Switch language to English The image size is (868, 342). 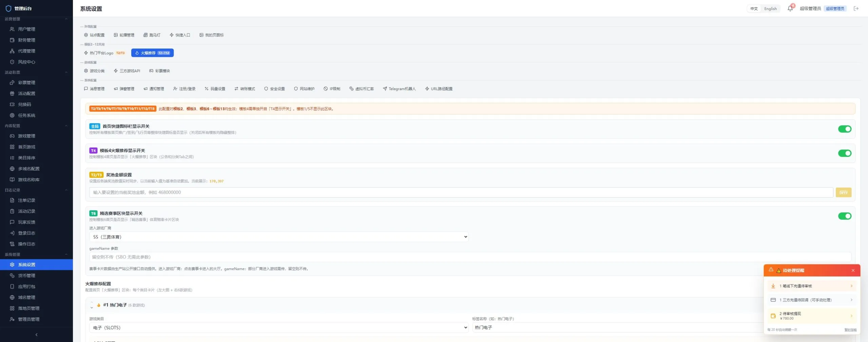[x=770, y=9]
